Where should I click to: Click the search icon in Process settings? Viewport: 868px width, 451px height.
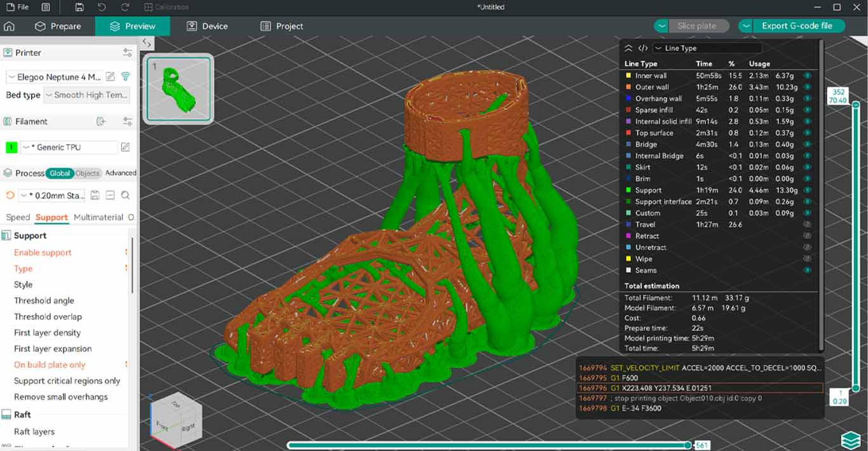[x=125, y=196]
